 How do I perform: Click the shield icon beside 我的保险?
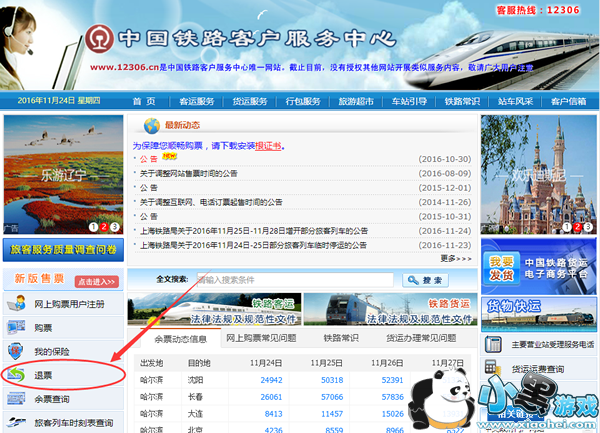[x=15, y=351]
